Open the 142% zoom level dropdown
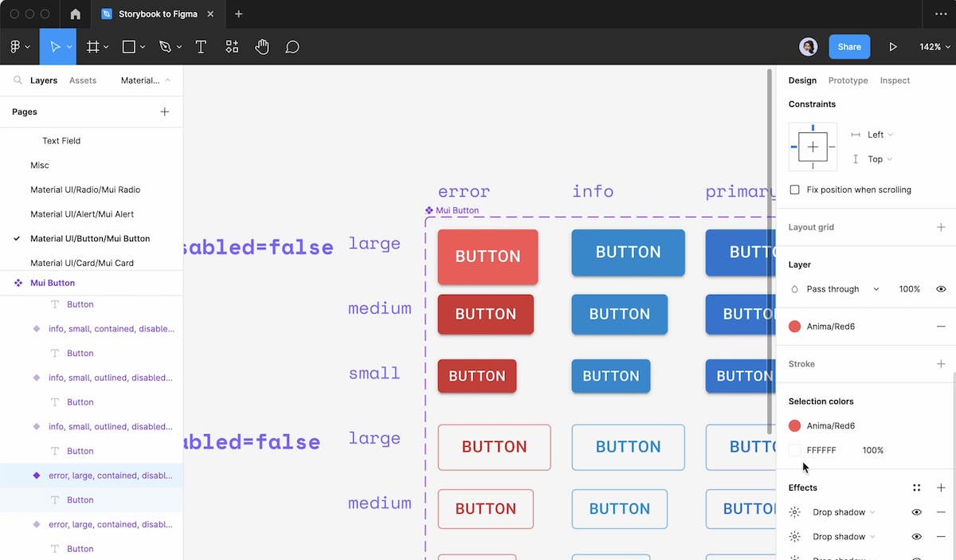Screen dimensions: 956x560 click(933, 47)
